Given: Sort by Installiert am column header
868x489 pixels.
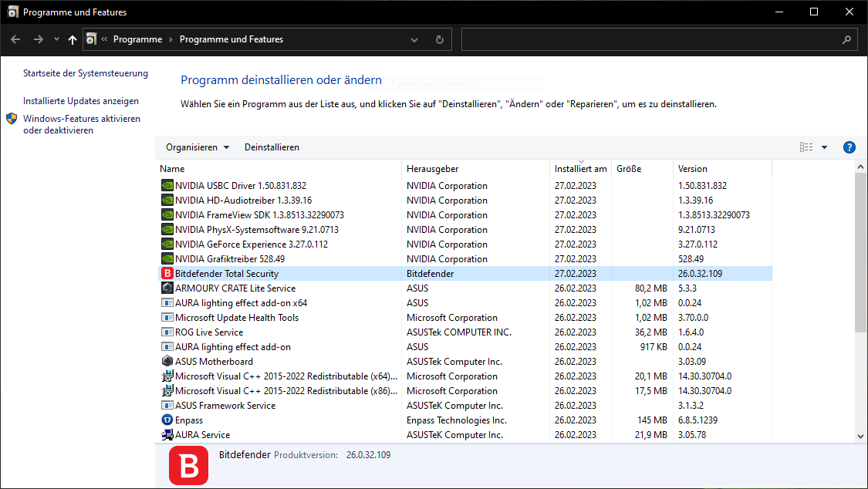Looking at the screenshot, I should tap(581, 169).
